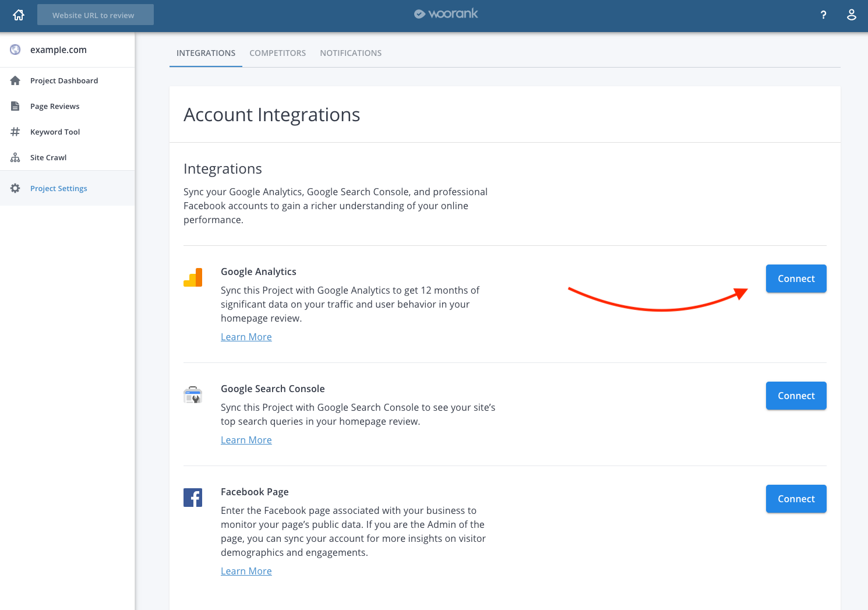Click the Facebook logo icon
868x610 pixels.
coord(193,498)
